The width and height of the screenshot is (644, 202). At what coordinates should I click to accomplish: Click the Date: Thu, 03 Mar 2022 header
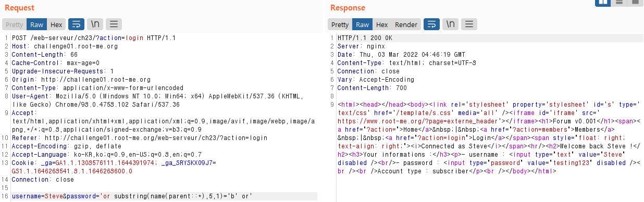pyautogui.click(x=401, y=55)
